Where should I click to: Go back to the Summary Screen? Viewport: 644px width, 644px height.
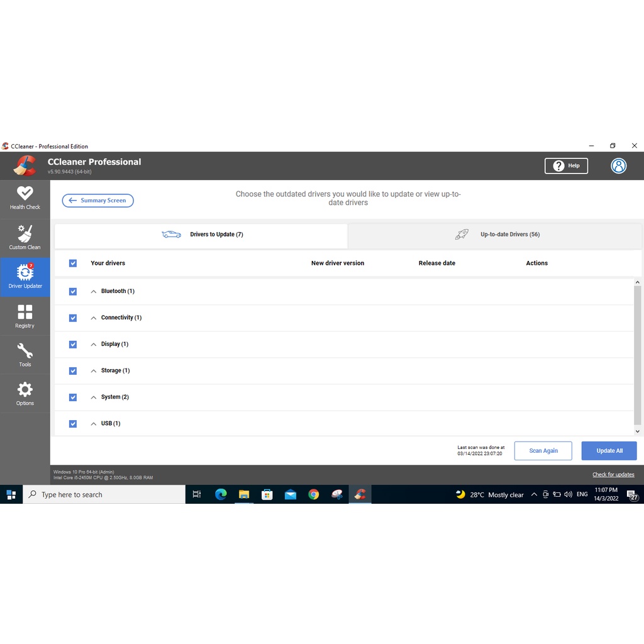coord(97,201)
